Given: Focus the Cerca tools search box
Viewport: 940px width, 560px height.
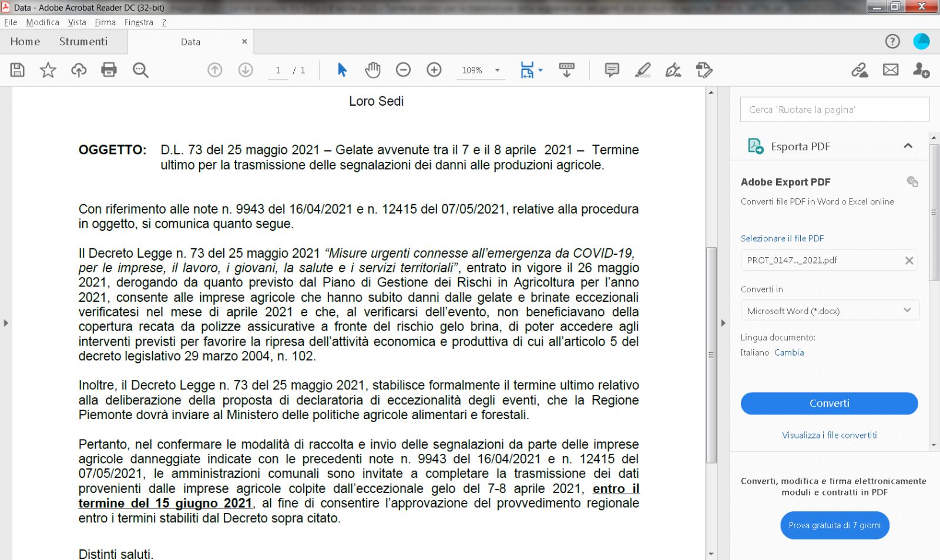Looking at the screenshot, I should [x=835, y=110].
